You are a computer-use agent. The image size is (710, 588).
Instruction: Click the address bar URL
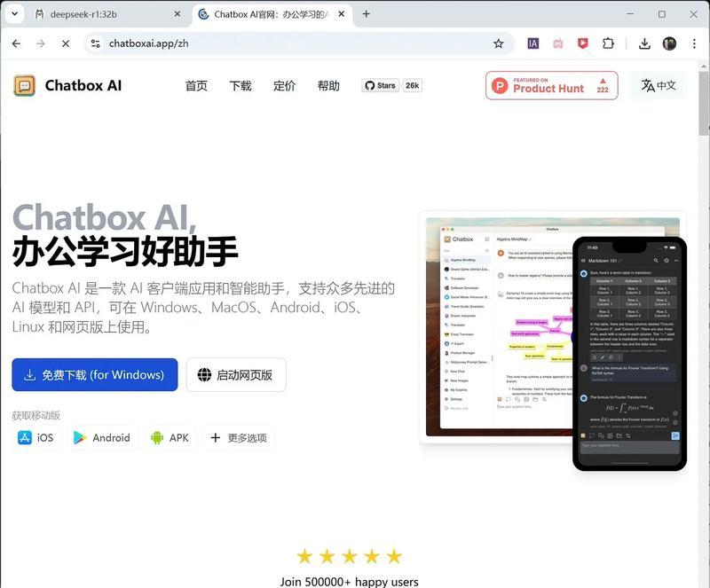point(148,43)
